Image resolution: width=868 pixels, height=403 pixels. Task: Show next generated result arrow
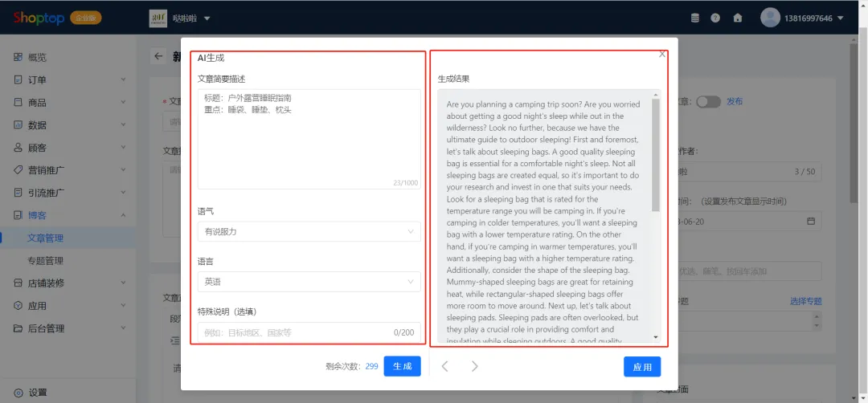click(x=474, y=366)
